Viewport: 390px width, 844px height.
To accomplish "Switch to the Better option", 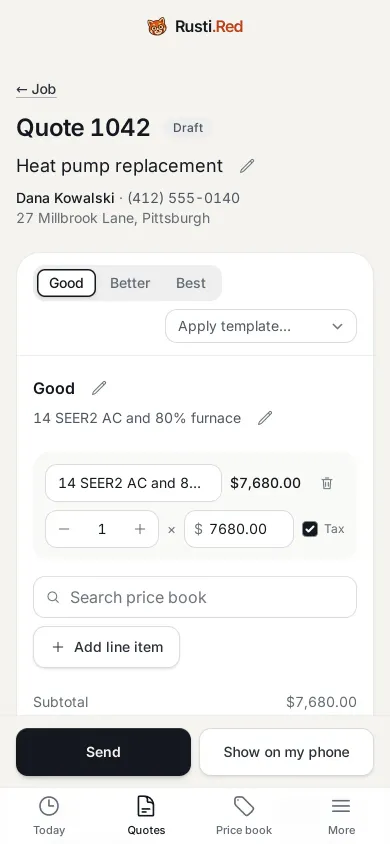I will tap(130, 283).
